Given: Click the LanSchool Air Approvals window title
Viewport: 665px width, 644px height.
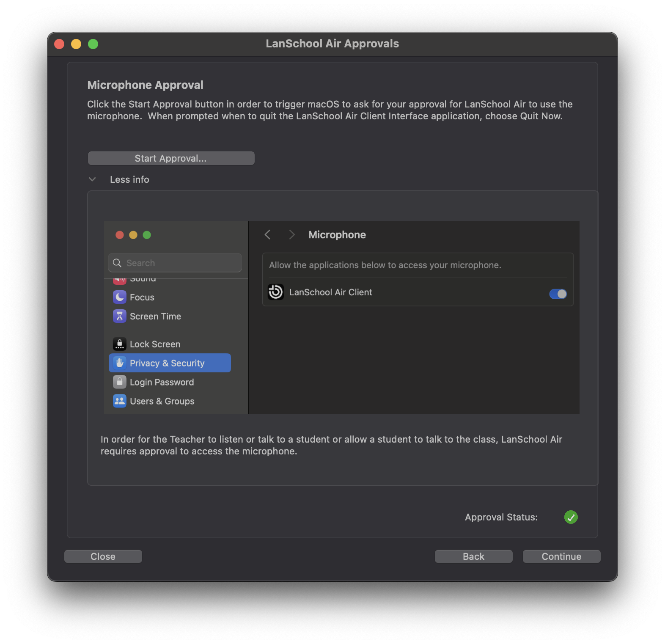Looking at the screenshot, I should coord(332,44).
